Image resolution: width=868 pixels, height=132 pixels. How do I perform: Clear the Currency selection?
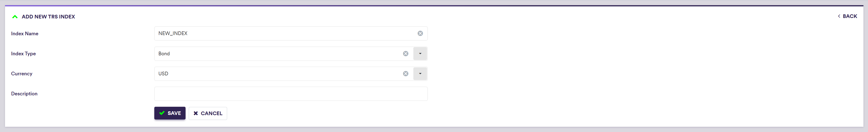coord(406,74)
